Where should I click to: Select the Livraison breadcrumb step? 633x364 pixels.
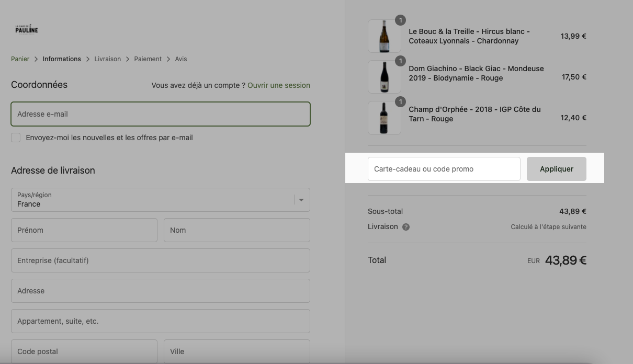[x=108, y=59]
